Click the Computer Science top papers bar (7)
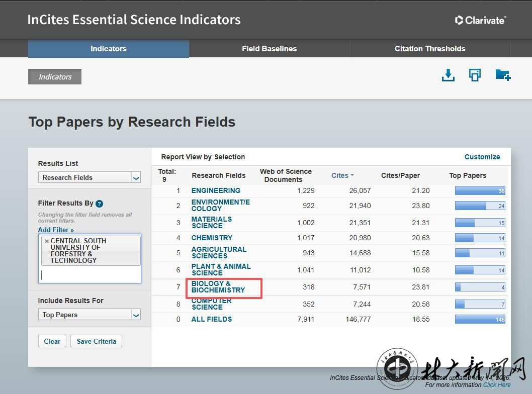532x394 pixels. coord(480,304)
